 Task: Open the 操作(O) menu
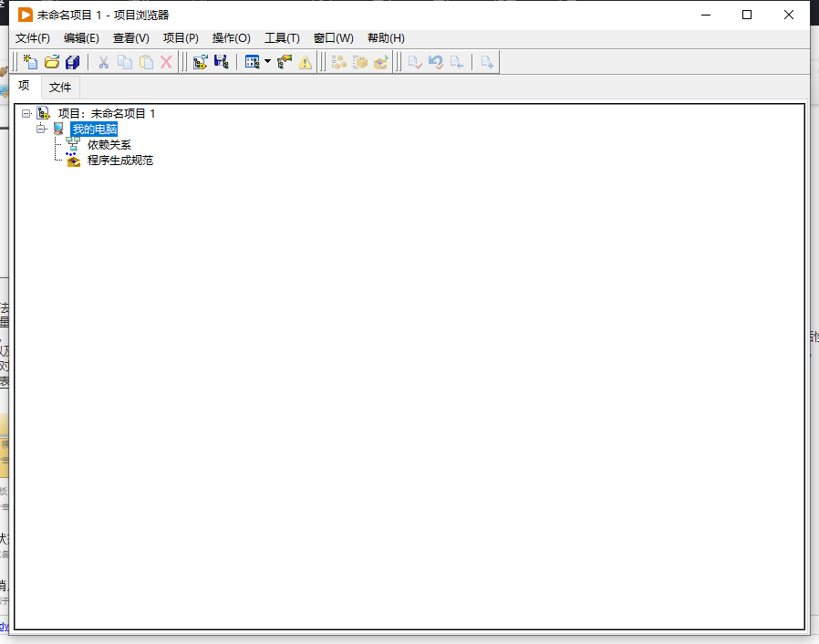point(231,38)
